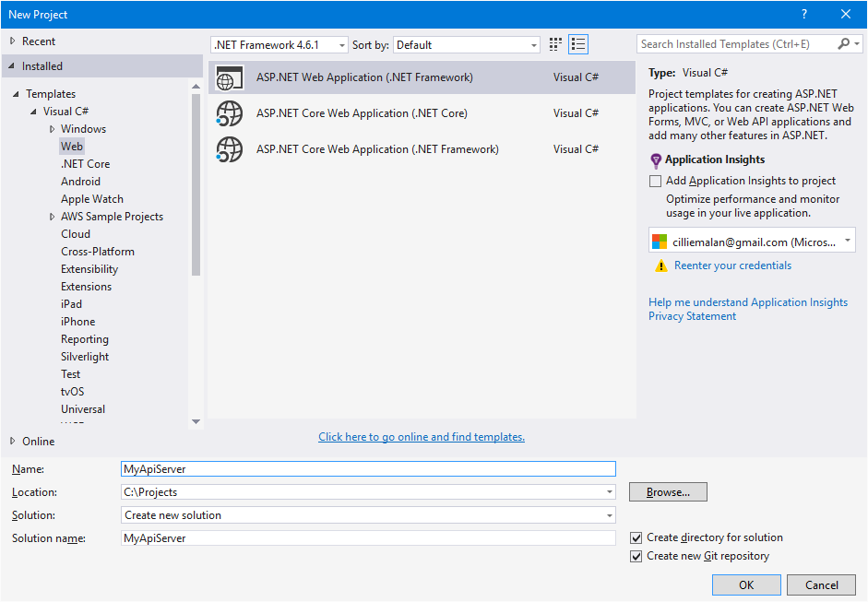This screenshot has height=602, width=868.
Task: Collapse the Installed section
Action: click(x=12, y=65)
